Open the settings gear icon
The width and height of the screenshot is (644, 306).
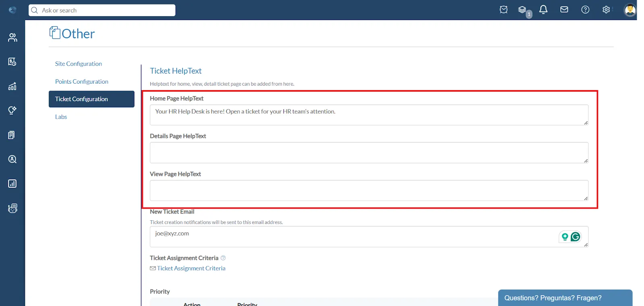click(x=606, y=10)
